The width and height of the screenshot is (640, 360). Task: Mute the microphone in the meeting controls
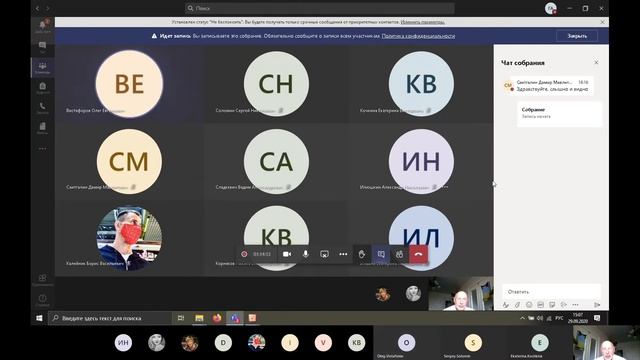(x=305, y=254)
